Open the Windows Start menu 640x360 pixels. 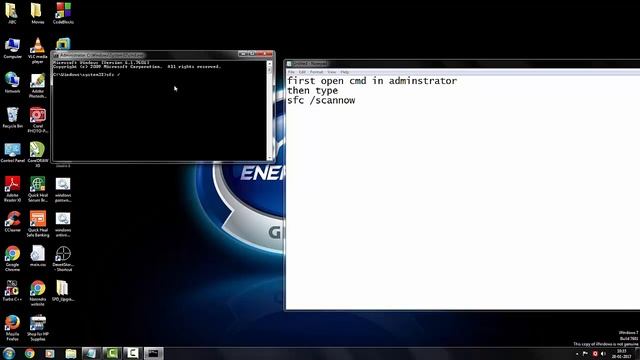pos(9,353)
